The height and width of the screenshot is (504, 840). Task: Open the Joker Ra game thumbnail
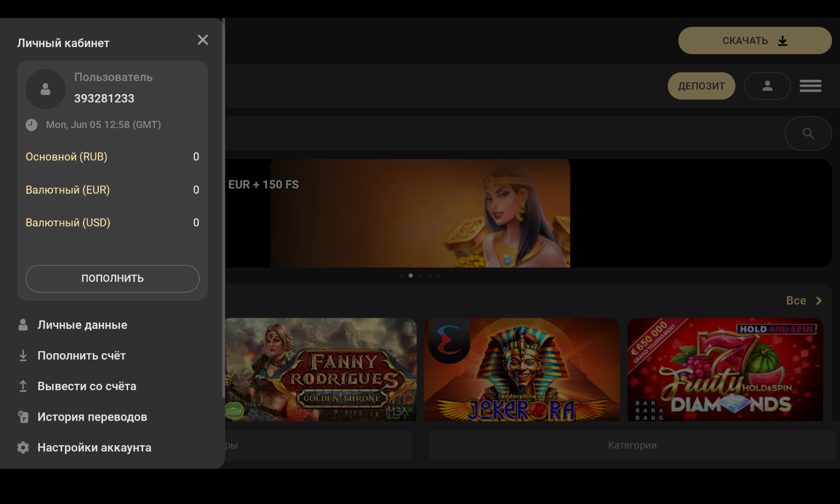(x=522, y=370)
